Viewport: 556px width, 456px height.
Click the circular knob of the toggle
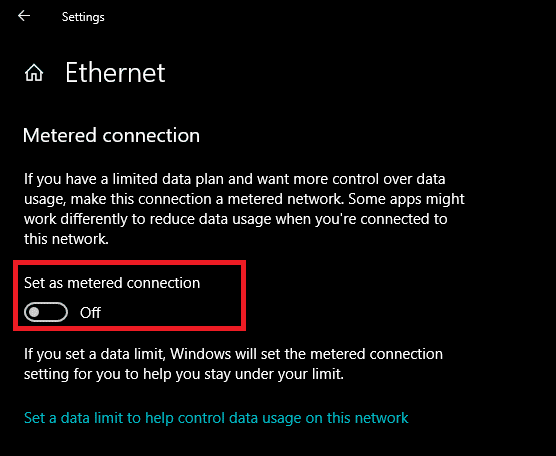(x=34, y=312)
